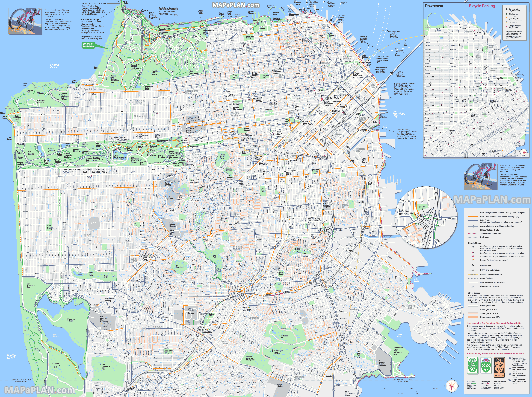This screenshot has width=532, height=397.
Task: Click the SFMTA bike parking website address
Action: coord(514,37)
